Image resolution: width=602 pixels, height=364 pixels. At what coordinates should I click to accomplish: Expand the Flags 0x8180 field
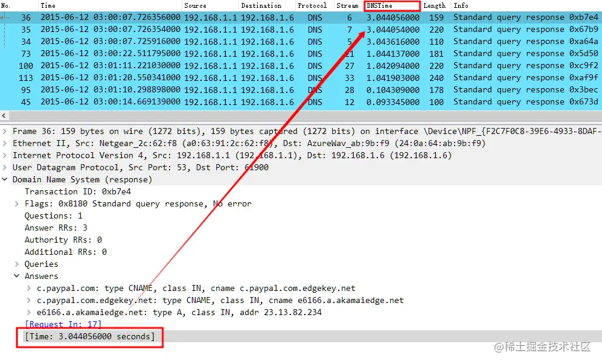16,203
